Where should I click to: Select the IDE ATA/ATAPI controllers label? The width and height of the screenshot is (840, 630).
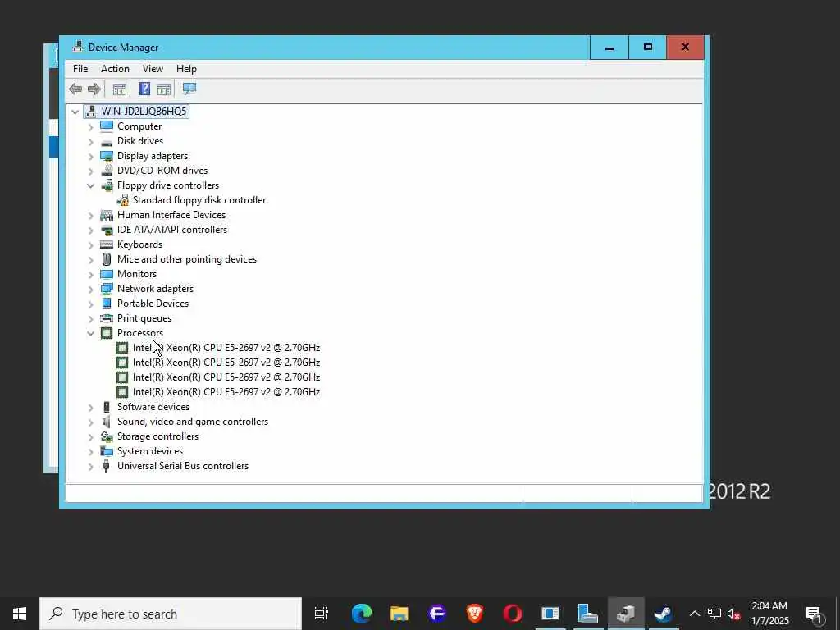172,230
